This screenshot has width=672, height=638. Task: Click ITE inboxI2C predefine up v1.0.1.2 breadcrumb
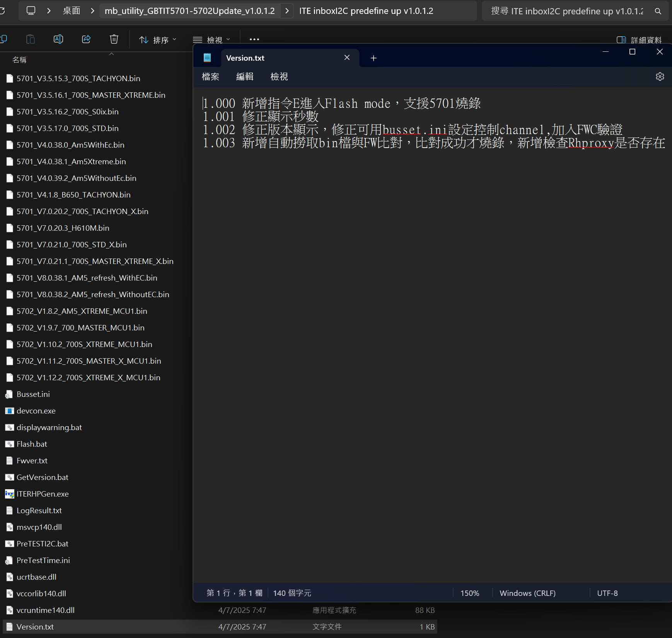[x=366, y=11]
